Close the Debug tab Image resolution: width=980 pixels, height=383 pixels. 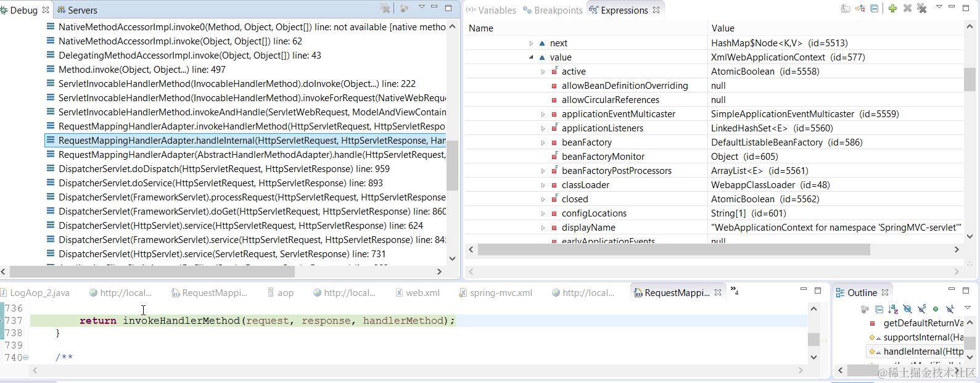[46, 10]
